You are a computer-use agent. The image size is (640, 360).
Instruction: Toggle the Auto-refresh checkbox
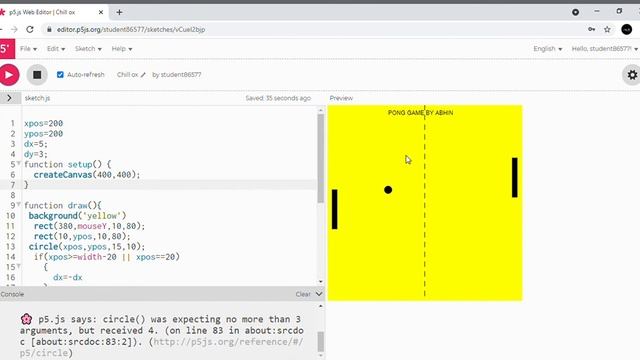tap(60, 75)
